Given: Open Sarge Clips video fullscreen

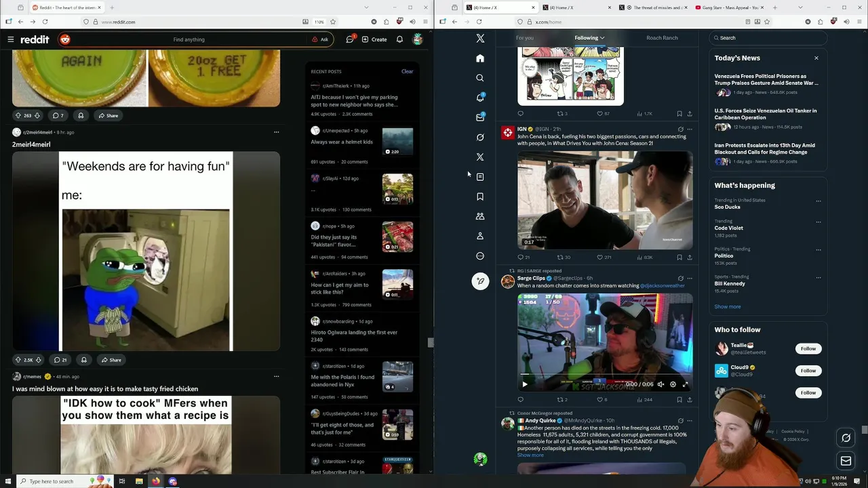Looking at the screenshot, I should point(685,384).
